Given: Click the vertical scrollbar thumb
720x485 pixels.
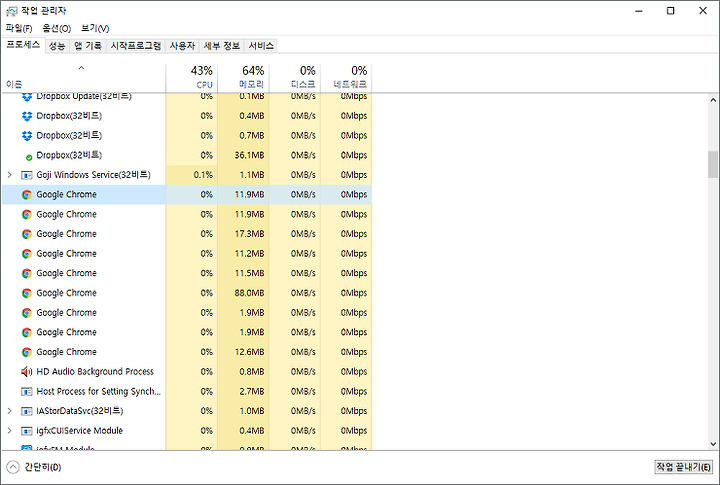Looking at the screenshot, I should 713,164.
